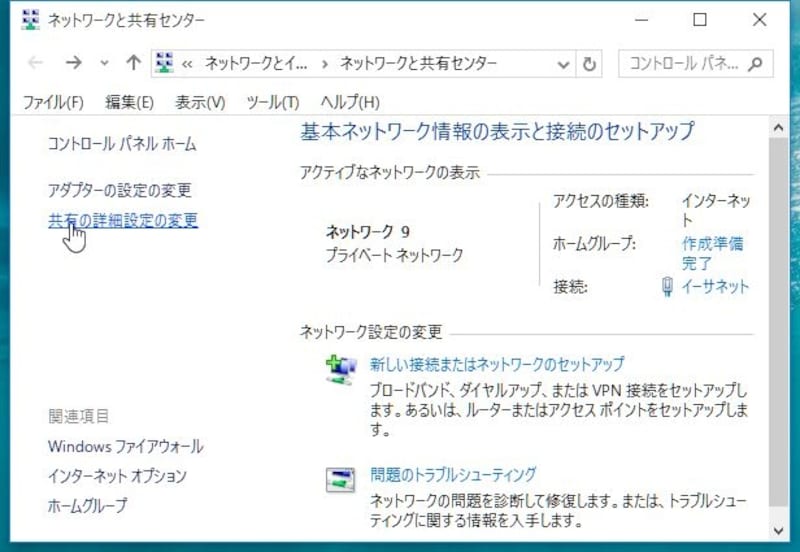Open インターネット オプション link

[x=117, y=476]
